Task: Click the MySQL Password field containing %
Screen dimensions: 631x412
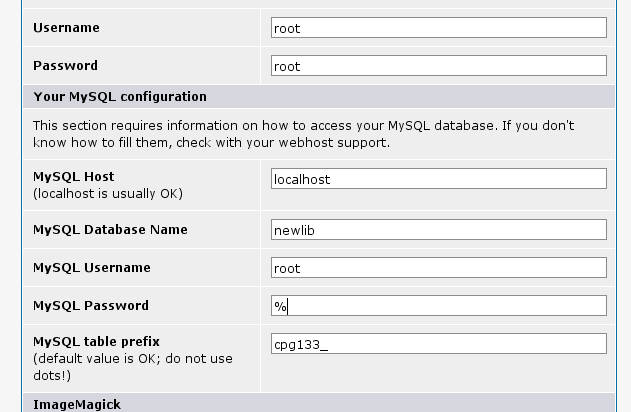Action: 438,306
